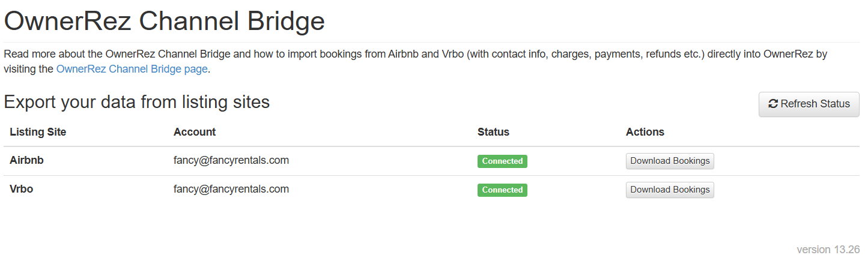The width and height of the screenshot is (868, 261).
Task: Click 'visiting the' text before the link
Action: pos(29,69)
